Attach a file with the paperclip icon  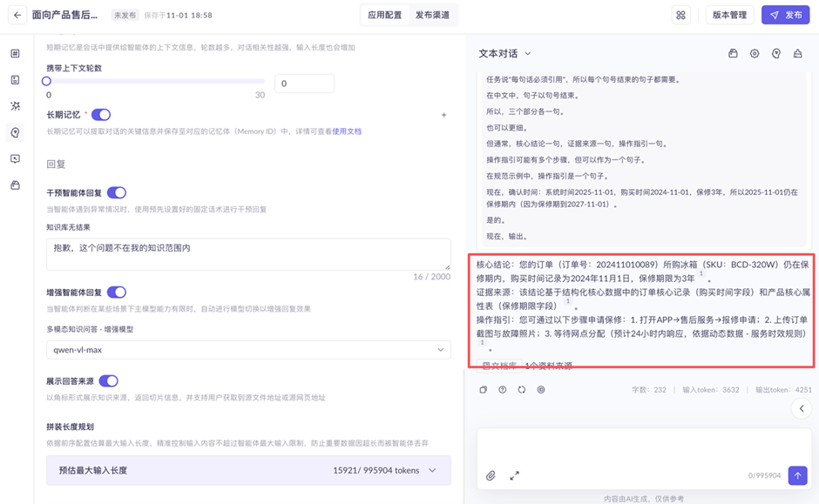[x=491, y=475]
